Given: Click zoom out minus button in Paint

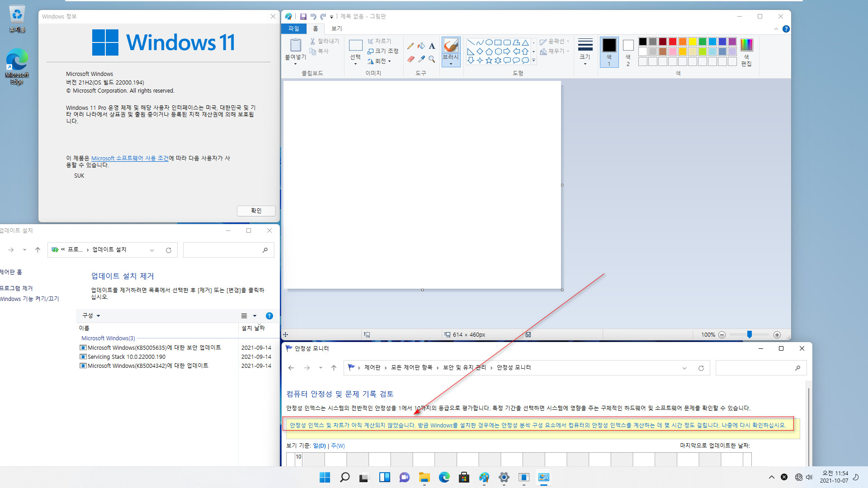Looking at the screenshot, I should 722,335.
